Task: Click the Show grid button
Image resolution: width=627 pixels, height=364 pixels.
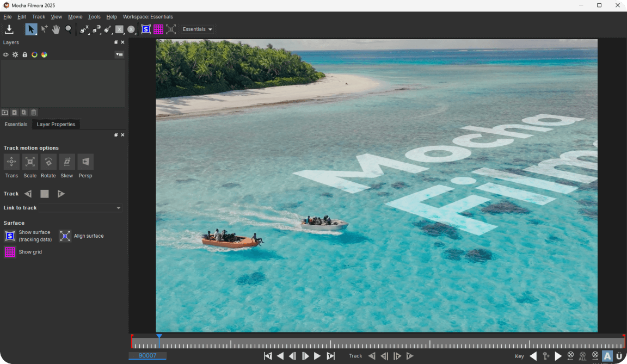Action: click(x=10, y=252)
